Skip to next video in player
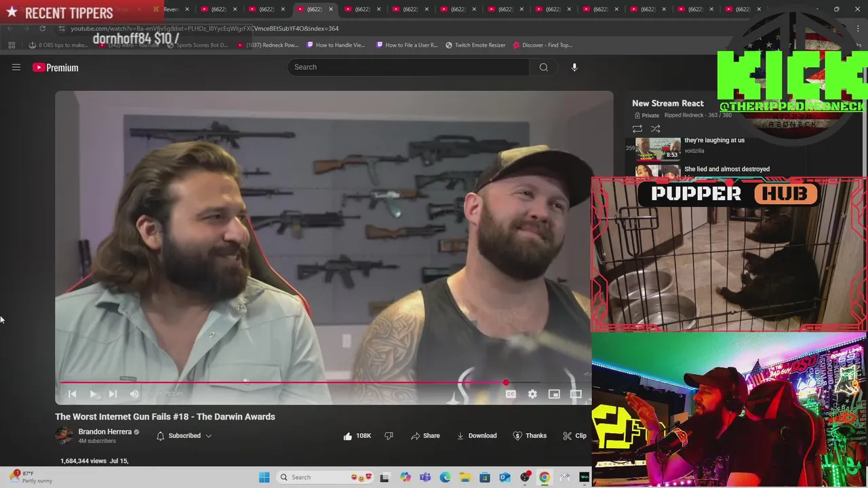The image size is (868, 488). (113, 394)
